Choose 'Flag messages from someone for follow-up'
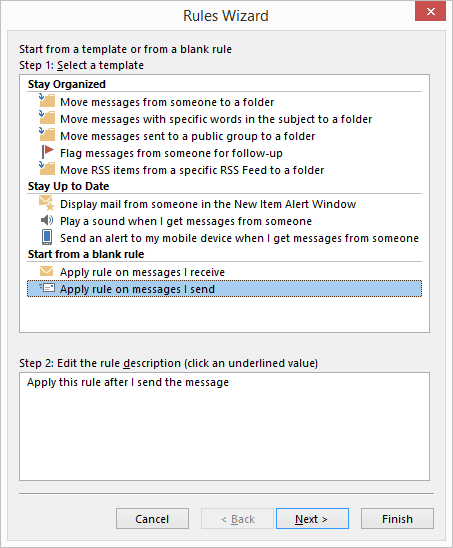The width and height of the screenshot is (453, 548). click(171, 153)
